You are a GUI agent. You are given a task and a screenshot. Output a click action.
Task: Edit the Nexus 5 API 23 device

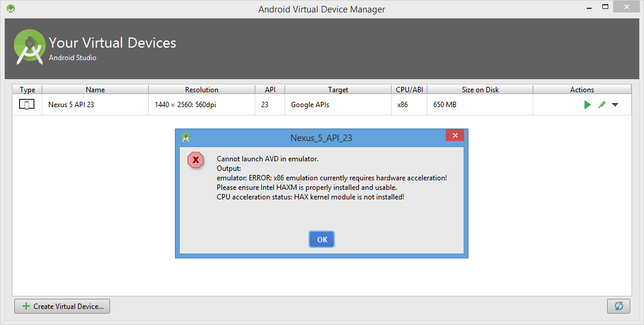(602, 105)
